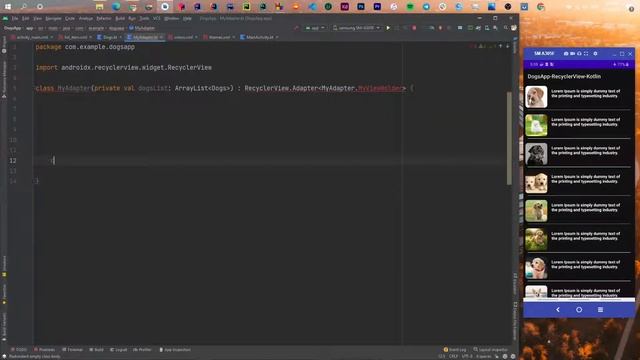Place cursor on the package com.example.dogsapp line
The image size is (640, 360).
tap(85, 47)
